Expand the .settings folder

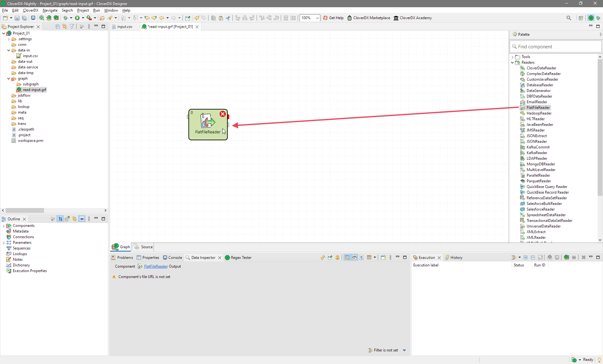(x=8, y=39)
